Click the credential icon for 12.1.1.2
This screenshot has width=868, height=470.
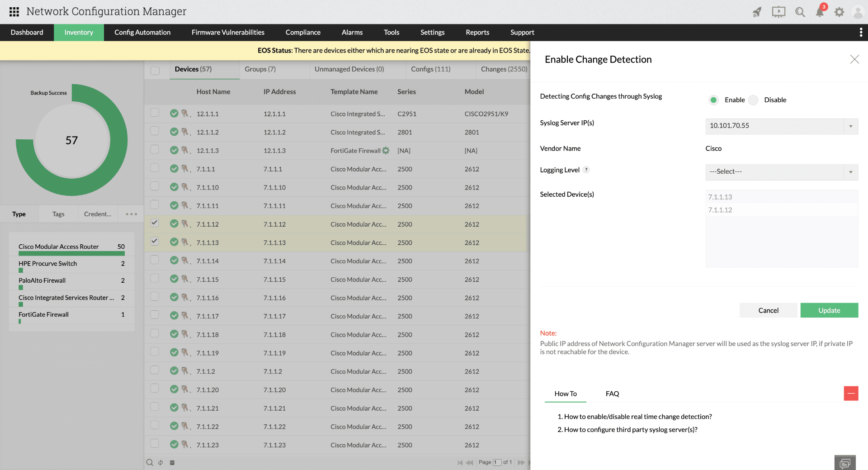click(x=185, y=132)
